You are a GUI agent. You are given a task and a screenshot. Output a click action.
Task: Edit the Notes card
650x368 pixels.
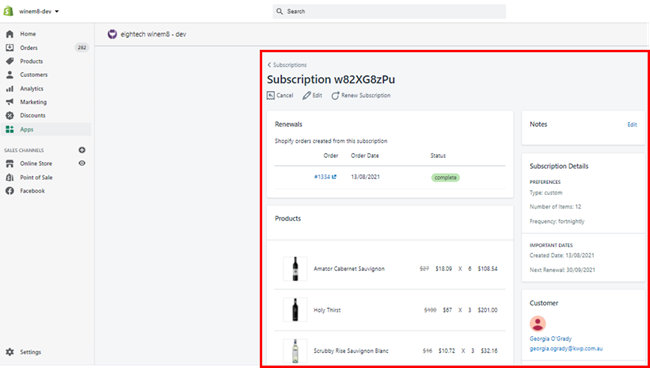pos(632,124)
